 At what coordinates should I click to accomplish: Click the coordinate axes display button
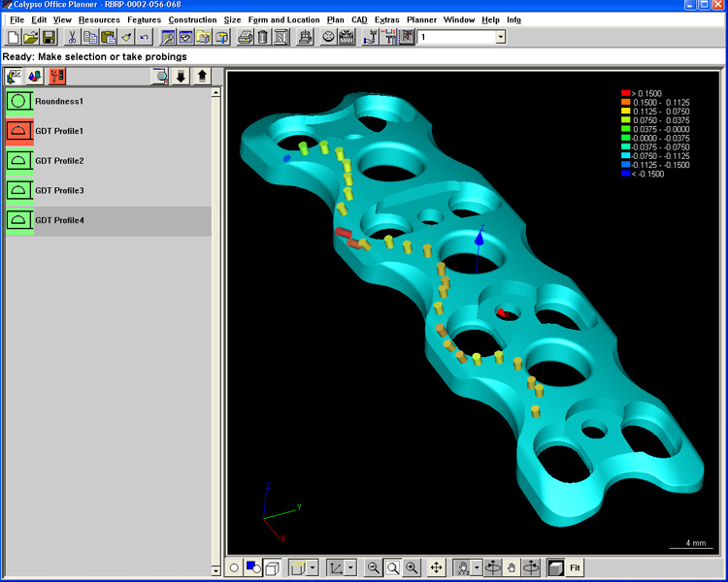click(336, 567)
